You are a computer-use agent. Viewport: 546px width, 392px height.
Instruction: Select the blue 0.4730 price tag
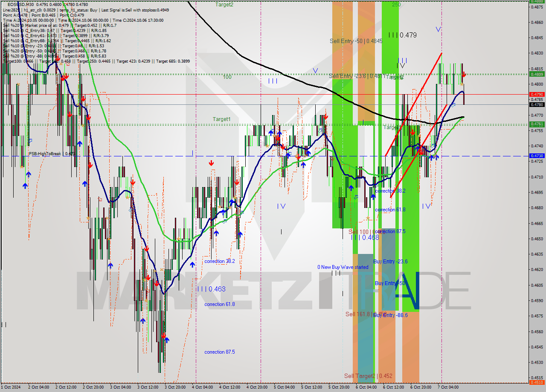coord(537,156)
